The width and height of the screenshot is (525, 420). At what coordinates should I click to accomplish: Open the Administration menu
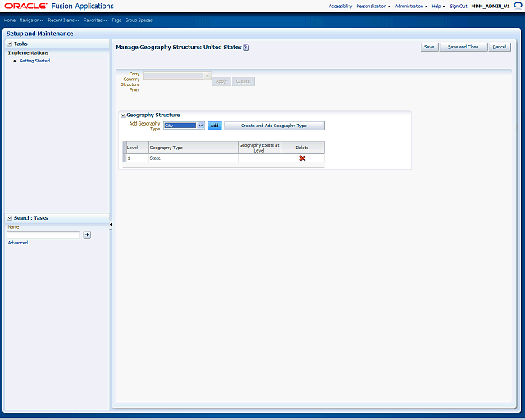tap(411, 6)
